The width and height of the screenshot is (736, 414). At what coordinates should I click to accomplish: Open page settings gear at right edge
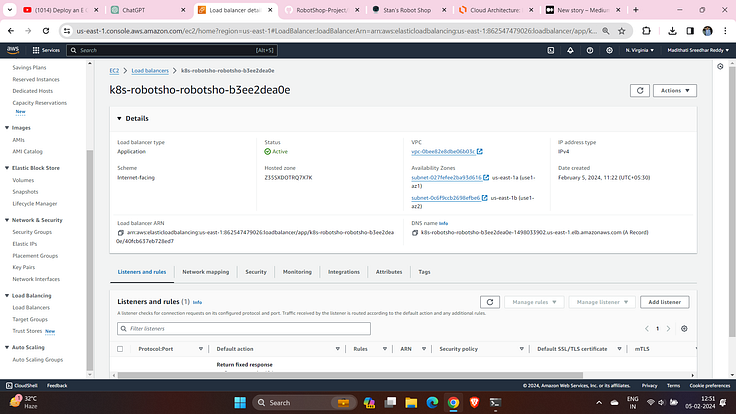tap(721, 67)
